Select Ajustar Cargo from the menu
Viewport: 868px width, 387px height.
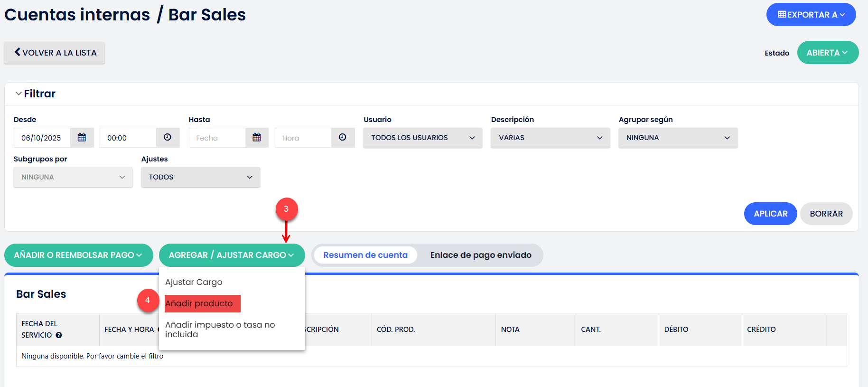tap(194, 282)
